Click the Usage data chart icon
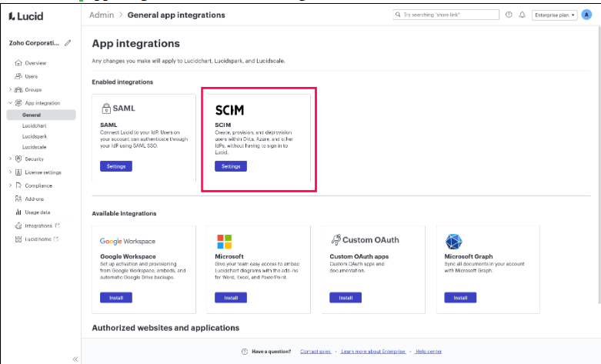This screenshot has height=364, width=601. (18, 212)
